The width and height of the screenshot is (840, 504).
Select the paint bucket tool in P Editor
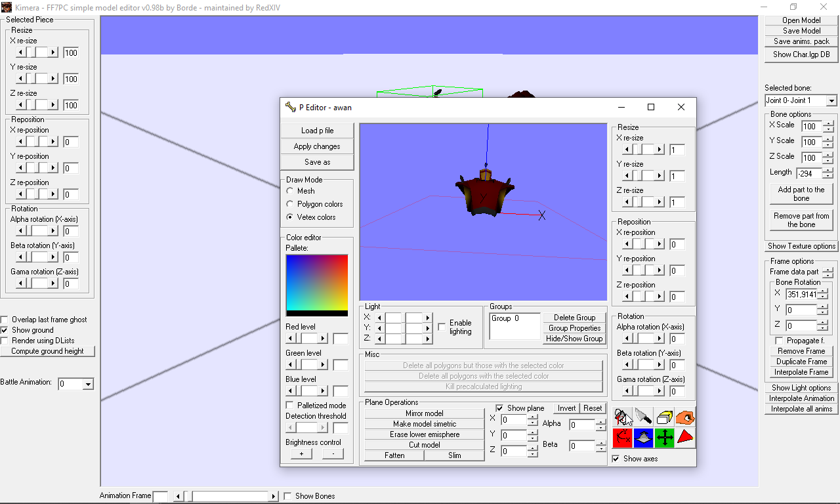coord(623,417)
